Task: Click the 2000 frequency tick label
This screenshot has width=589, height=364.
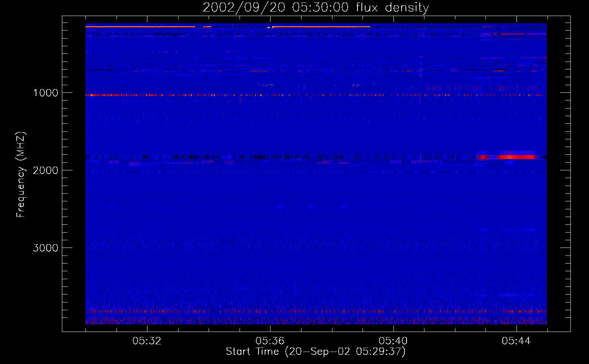Action: coord(46,170)
